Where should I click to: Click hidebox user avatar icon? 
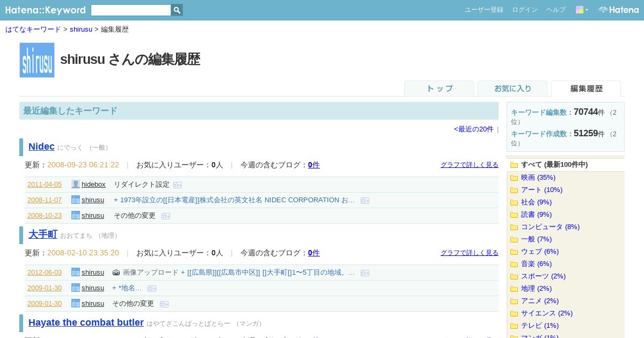[x=76, y=184]
